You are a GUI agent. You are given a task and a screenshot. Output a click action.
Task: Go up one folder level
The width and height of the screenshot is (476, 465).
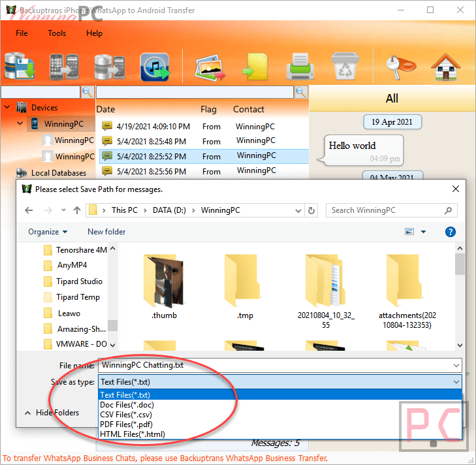77,210
